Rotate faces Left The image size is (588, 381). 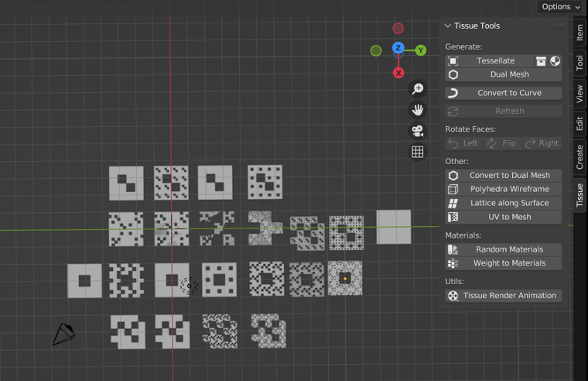[x=464, y=143]
